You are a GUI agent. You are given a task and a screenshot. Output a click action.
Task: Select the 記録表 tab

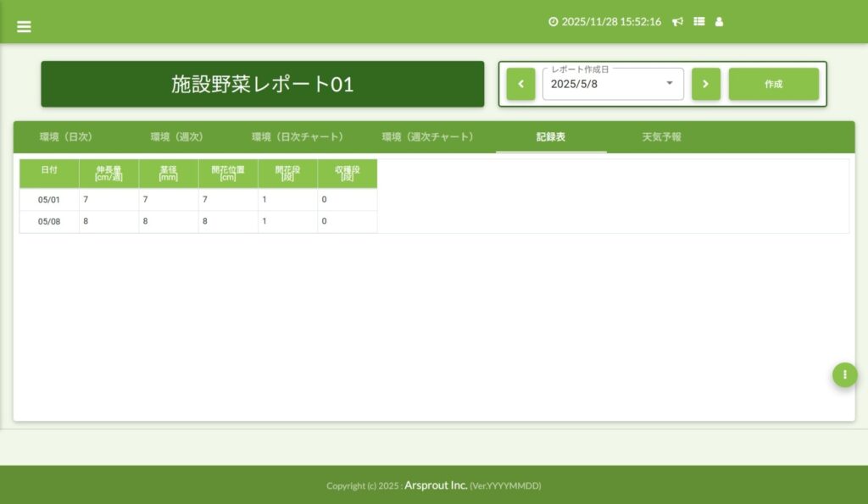click(x=551, y=136)
